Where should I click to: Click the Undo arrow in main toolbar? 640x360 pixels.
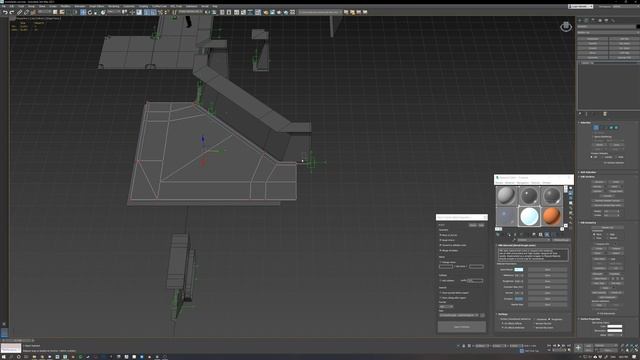5,12
